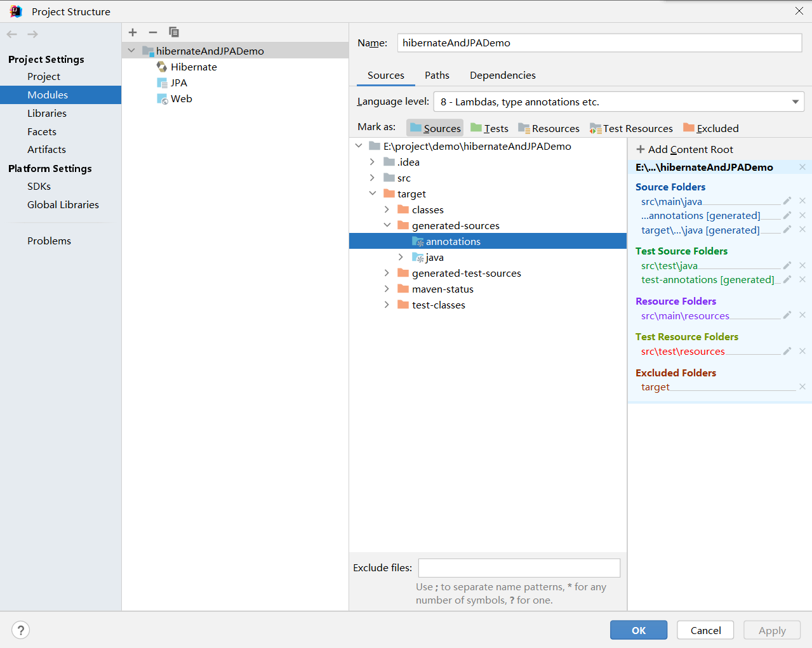Unmark target\...\java [generated] source folder
The height and width of the screenshot is (648, 812).
coord(802,230)
